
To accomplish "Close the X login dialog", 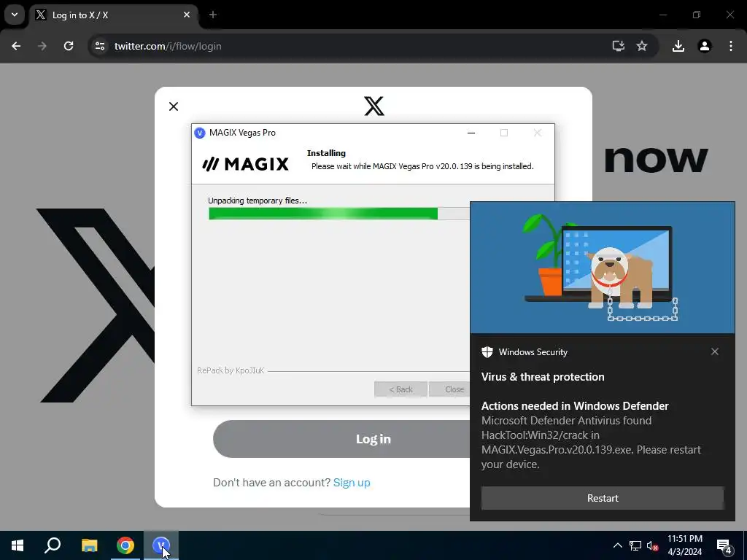I will 174,106.
